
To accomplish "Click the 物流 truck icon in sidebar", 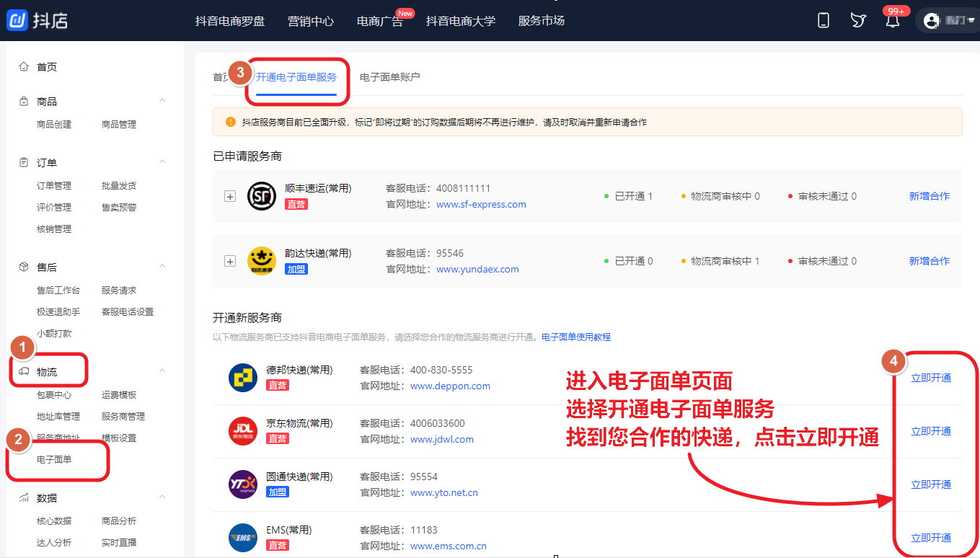I will 24,371.
